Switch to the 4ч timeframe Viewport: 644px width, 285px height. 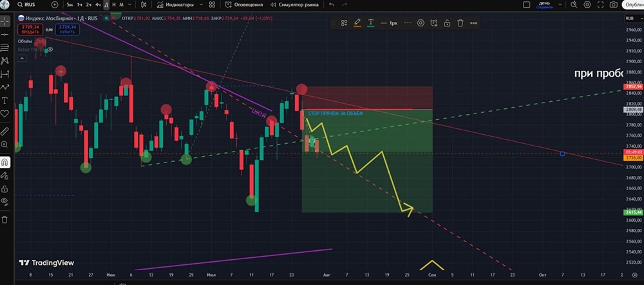click(98, 5)
